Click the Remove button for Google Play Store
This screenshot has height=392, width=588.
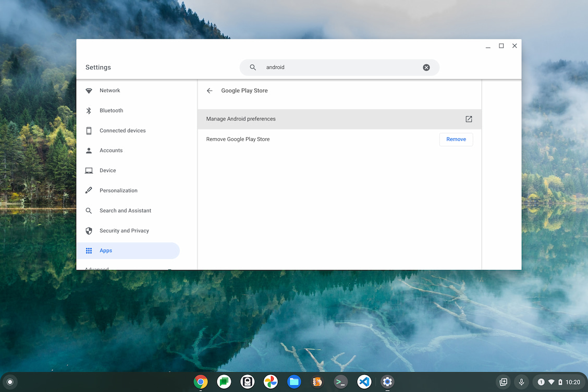point(456,139)
